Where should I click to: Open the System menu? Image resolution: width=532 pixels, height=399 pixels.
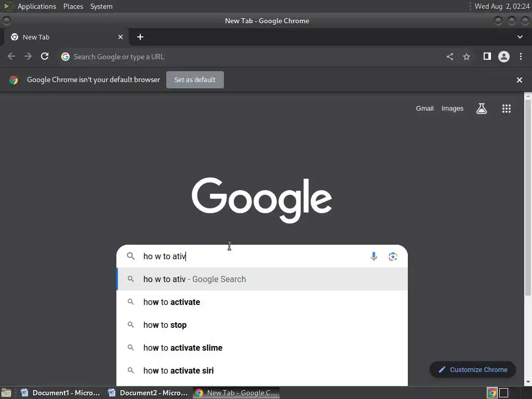tap(101, 6)
